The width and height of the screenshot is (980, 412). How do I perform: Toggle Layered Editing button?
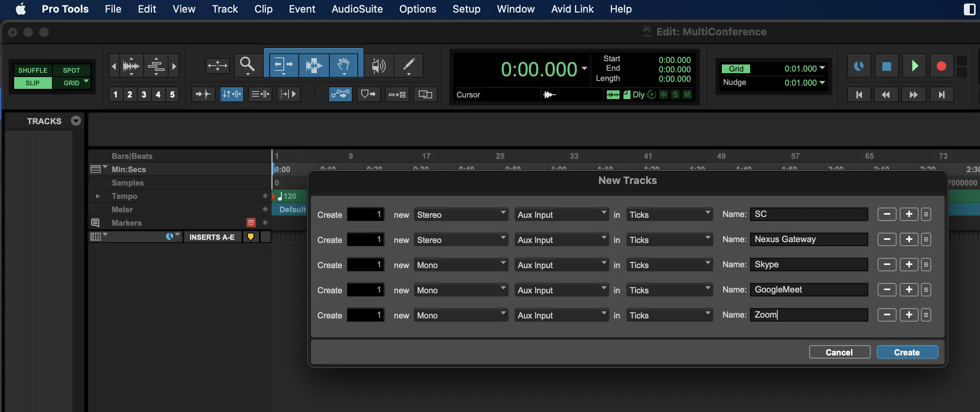click(425, 94)
